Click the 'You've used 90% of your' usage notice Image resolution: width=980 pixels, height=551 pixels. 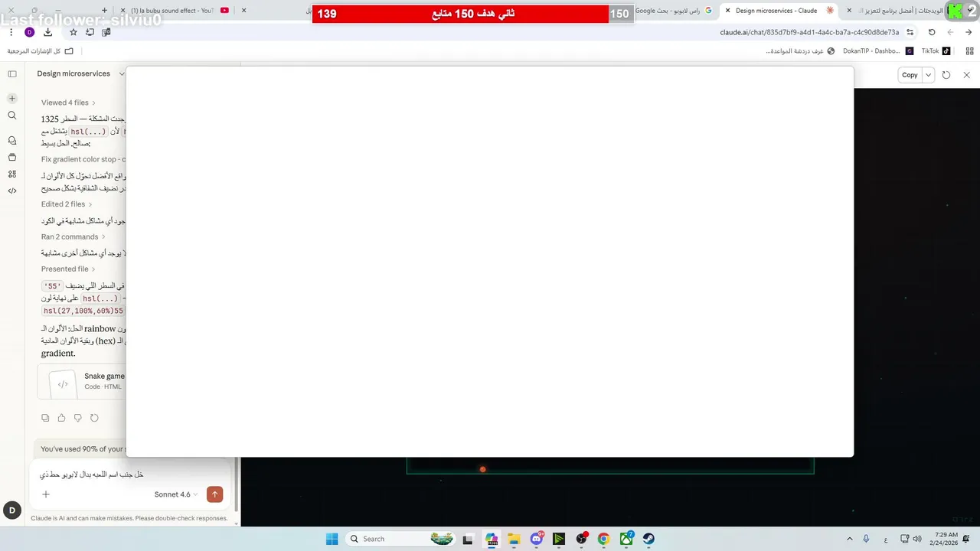click(82, 449)
